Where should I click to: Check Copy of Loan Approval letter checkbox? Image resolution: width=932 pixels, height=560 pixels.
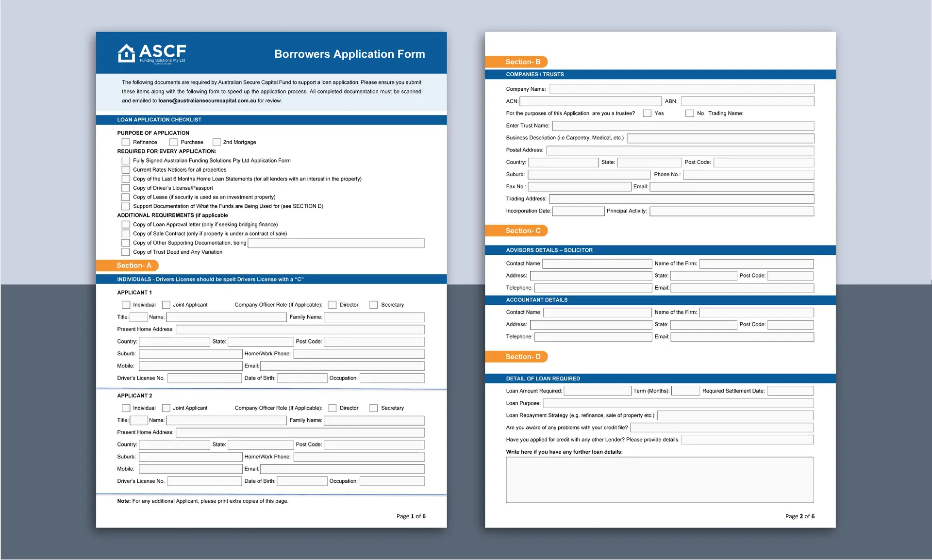pyautogui.click(x=126, y=224)
